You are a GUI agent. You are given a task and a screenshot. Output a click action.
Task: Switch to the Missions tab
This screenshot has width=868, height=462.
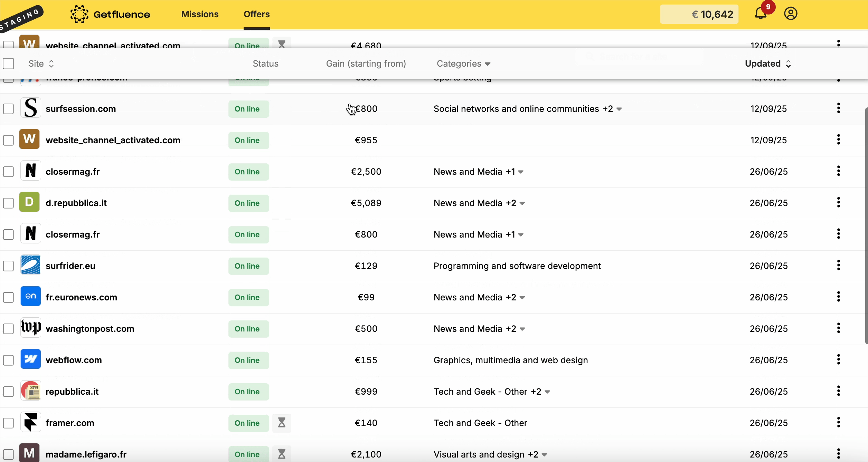[x=200, y=14]
